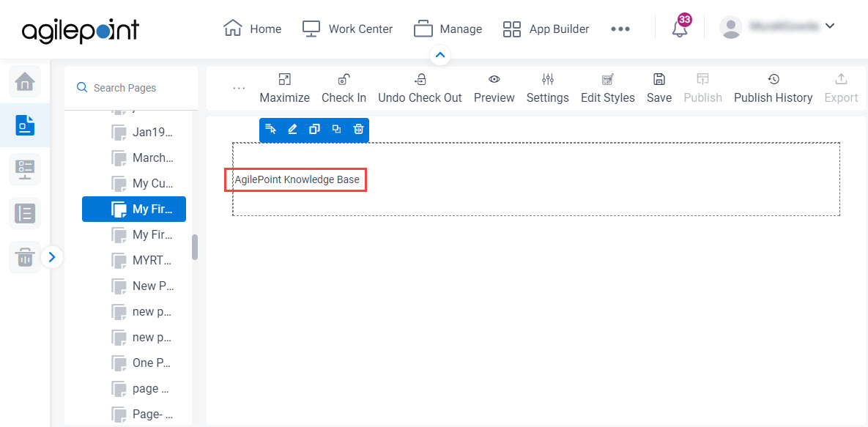Open App Builder
The width and height of the screenshot is (868, 427).
point(546,29)
